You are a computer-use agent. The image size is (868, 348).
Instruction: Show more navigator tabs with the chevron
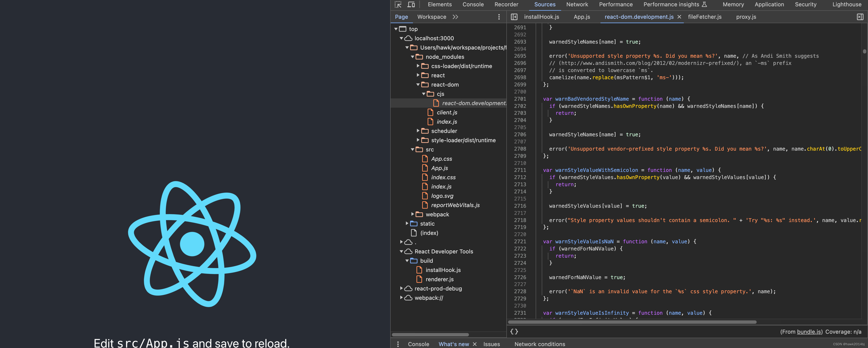point(455,17)
